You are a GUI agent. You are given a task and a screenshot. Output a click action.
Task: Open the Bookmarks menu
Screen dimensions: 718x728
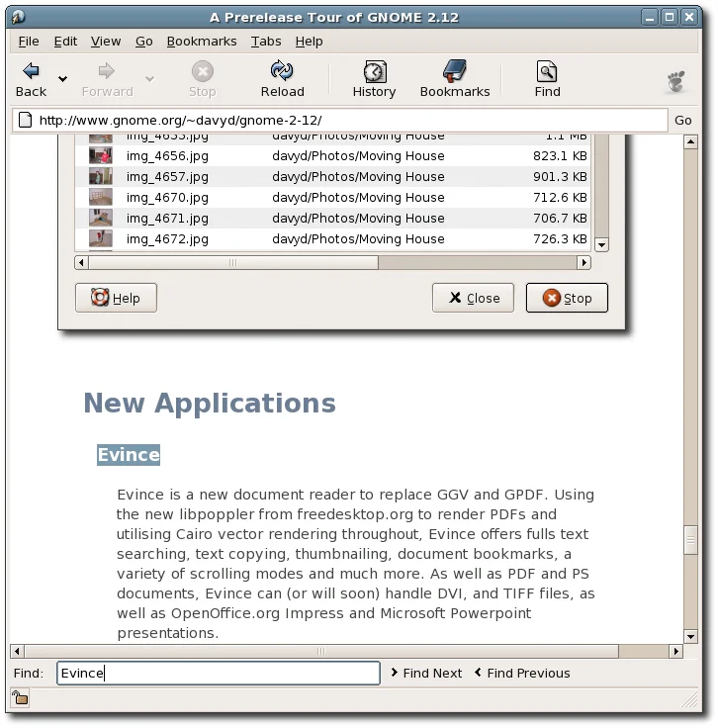[202, 42]
